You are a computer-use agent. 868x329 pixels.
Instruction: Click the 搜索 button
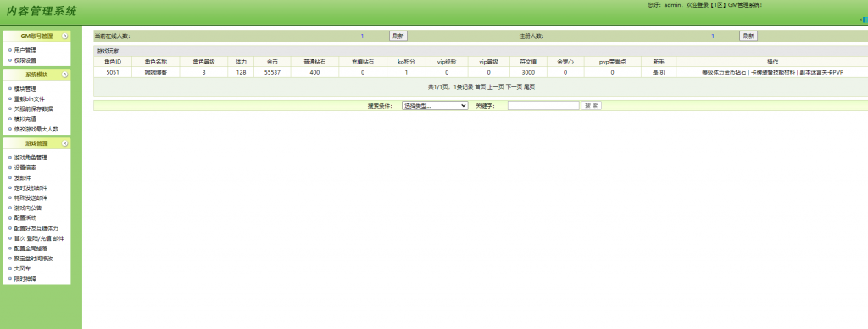591,106
